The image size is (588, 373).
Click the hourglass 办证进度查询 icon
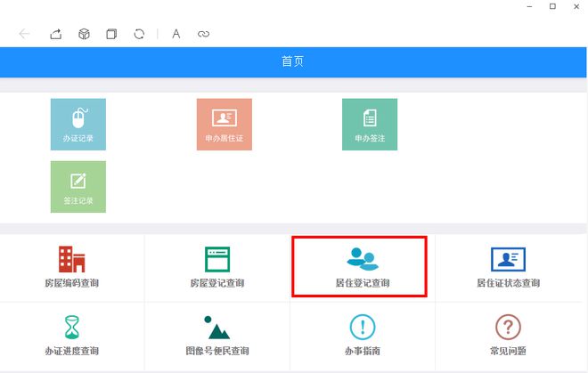71,327
